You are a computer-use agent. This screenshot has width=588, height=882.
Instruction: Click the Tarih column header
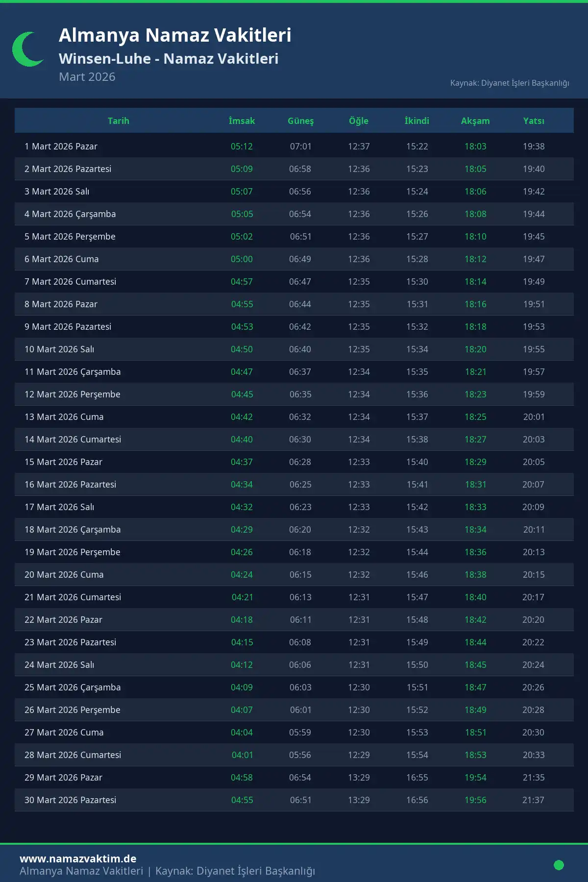(119, 121)
